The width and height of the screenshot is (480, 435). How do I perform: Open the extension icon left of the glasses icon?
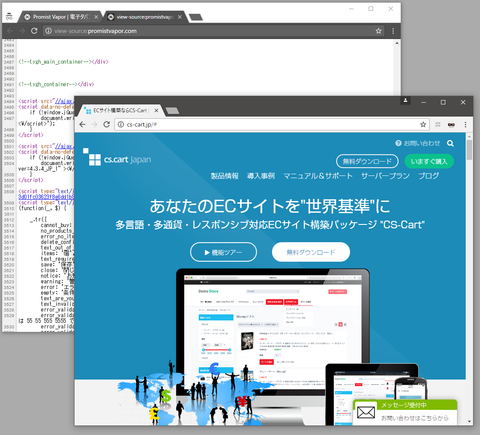[x=438, y=124]
